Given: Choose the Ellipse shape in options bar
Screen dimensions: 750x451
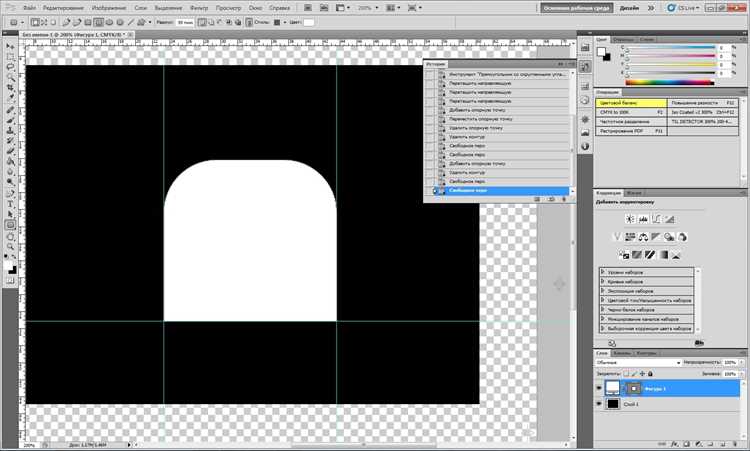Looking at the screenshot, I should pyautogui.click(x=110, y=22).
